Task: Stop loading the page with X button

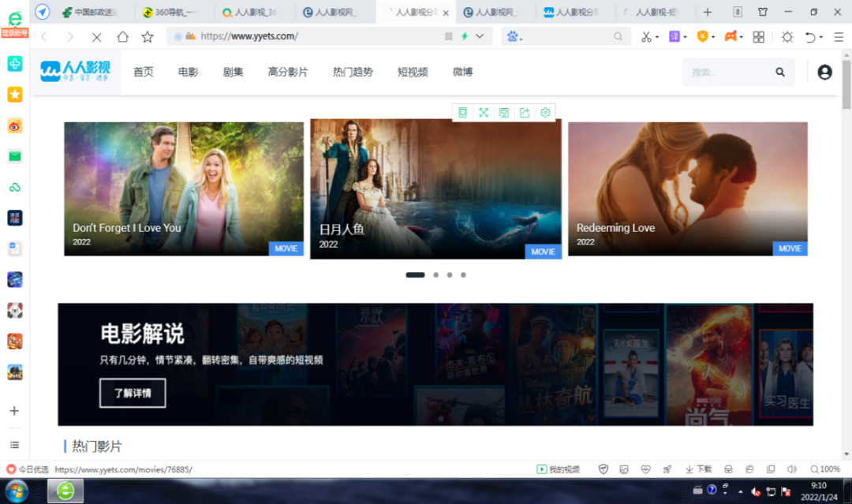Action: [97, 37]
